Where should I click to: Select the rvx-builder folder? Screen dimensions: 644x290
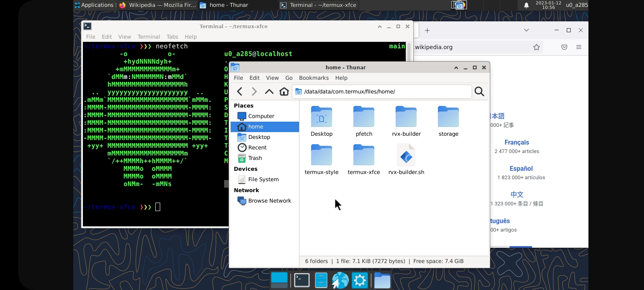point(406,121)
